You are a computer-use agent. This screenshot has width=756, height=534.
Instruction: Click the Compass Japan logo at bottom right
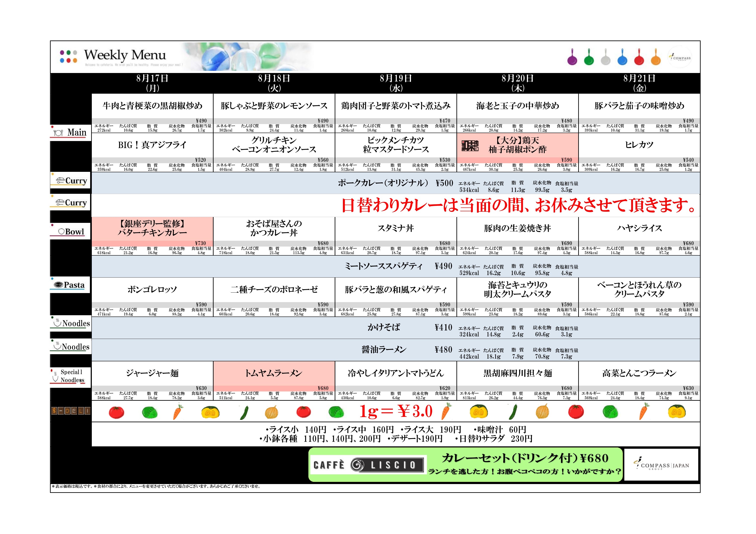(661, 465)
